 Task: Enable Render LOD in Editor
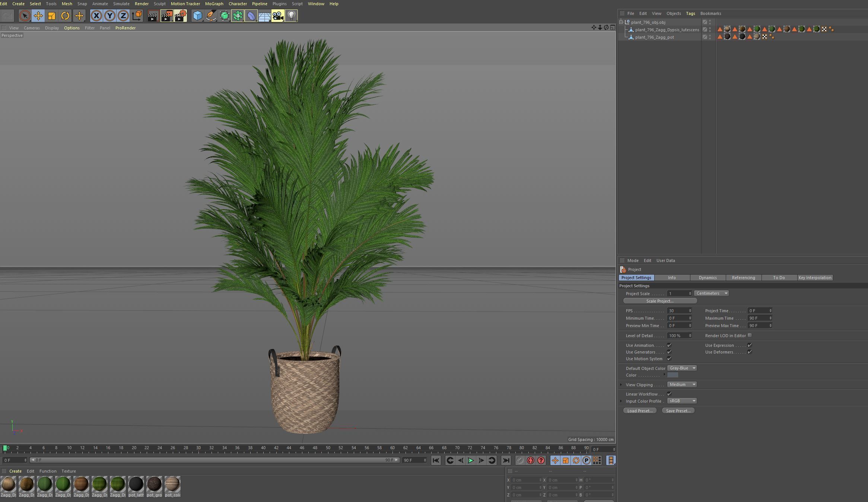750,335
